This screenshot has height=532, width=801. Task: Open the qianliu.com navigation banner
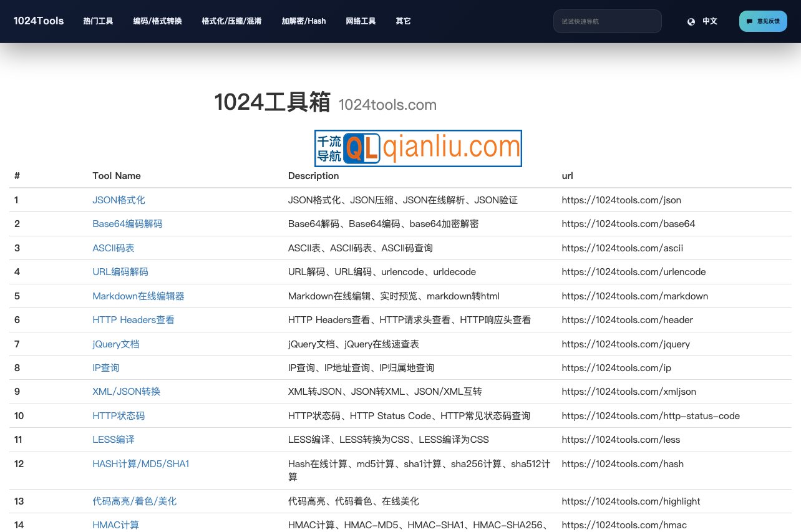[418, 148]
